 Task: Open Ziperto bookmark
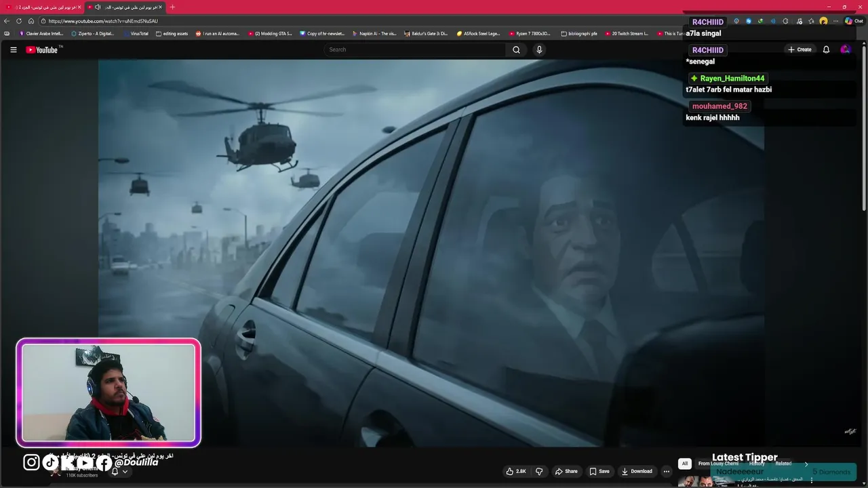click(x=93, y=33)
